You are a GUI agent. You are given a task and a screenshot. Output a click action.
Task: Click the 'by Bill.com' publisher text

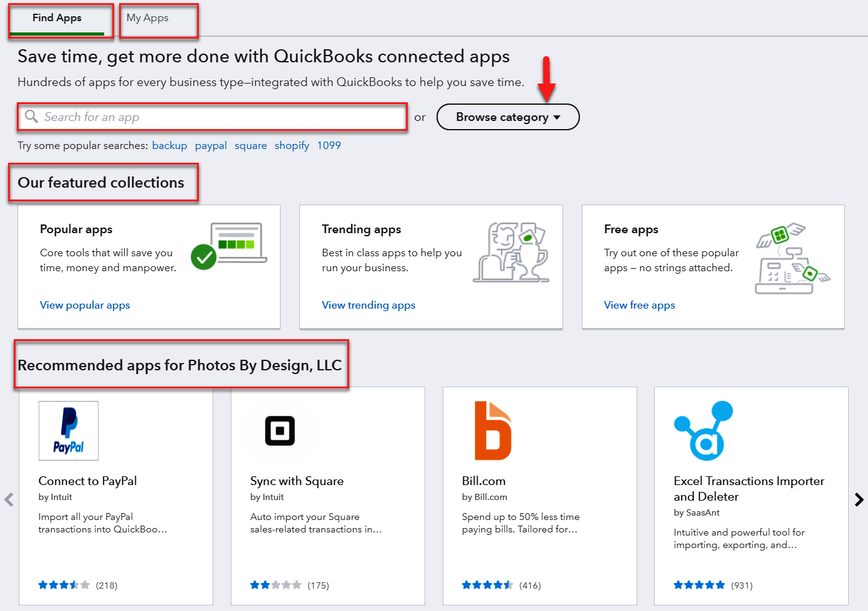click(485, 497)
